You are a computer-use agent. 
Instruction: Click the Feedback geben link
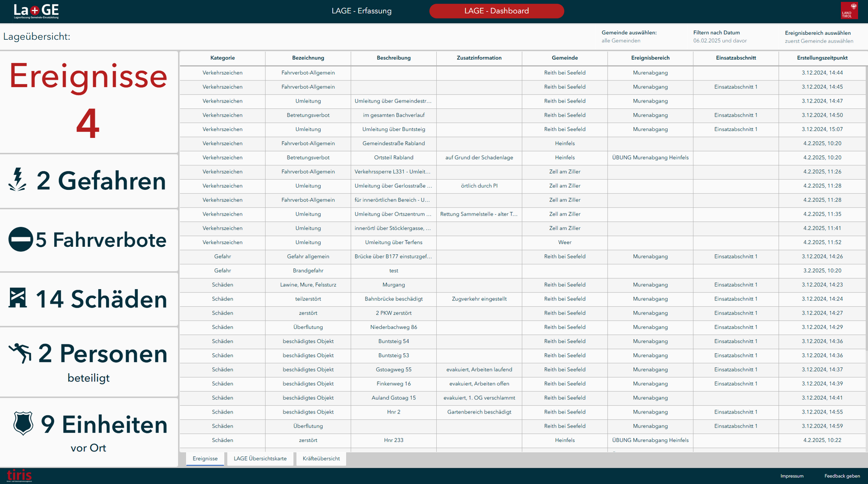click(x=842, y=476)
